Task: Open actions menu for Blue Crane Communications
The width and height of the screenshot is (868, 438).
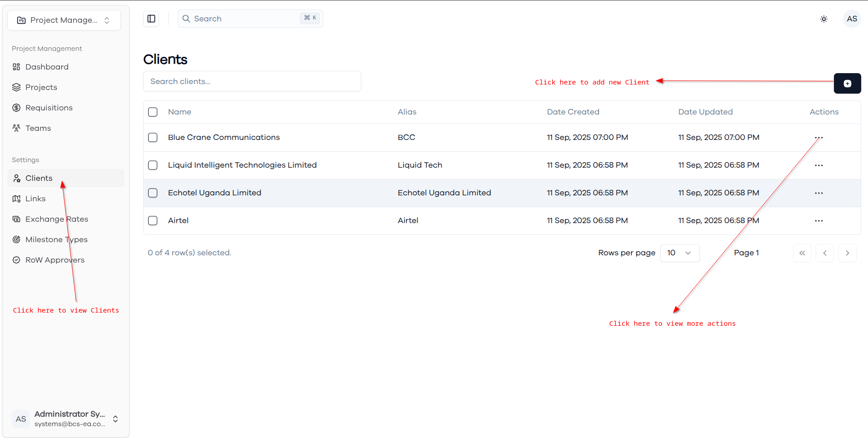Action: [x=819, y=138]
